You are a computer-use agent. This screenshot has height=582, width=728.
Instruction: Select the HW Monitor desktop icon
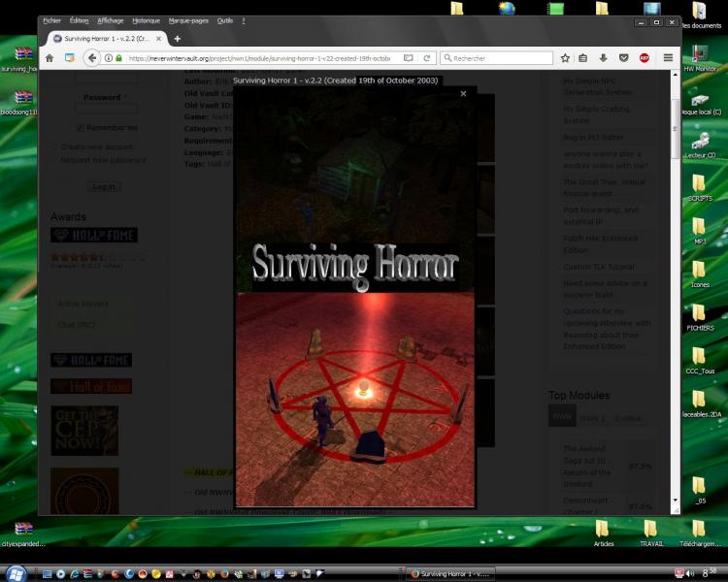point(700,58)
